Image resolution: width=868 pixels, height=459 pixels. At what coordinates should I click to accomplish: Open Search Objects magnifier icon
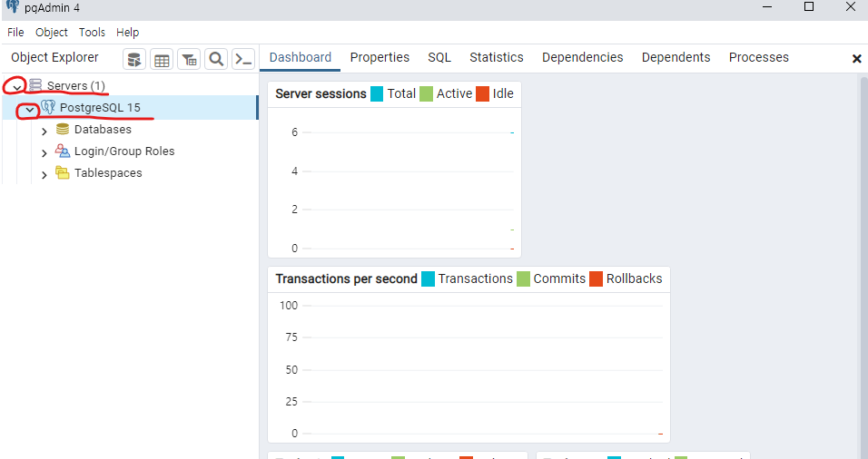click(x=216, y=59)
